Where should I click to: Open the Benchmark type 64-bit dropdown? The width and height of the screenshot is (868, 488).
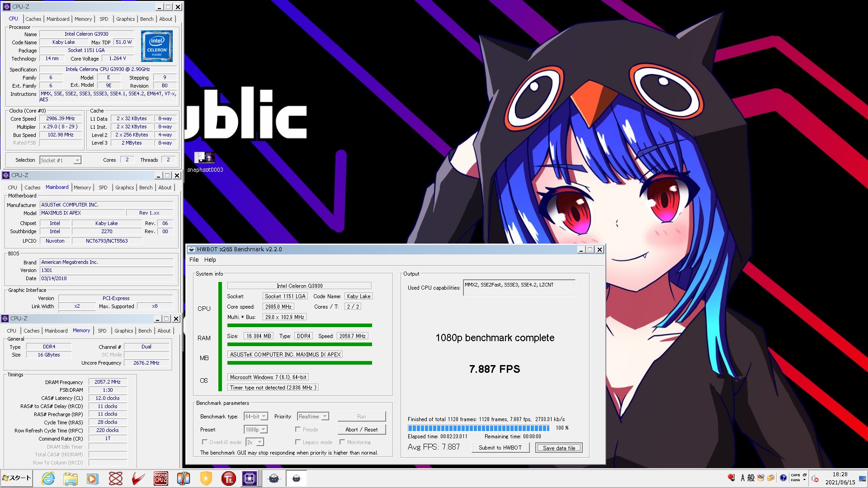click(x=256, y=417)
